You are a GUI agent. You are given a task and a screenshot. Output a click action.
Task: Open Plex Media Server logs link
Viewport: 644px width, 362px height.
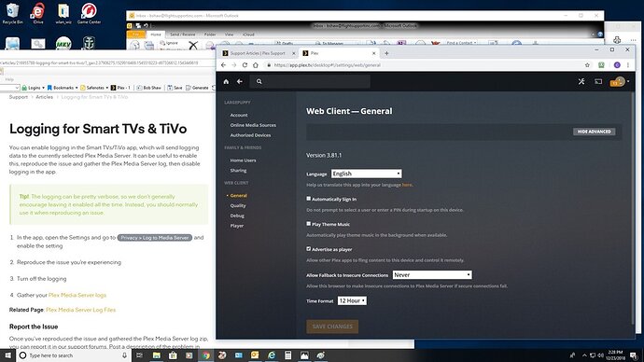coord(77,295)
